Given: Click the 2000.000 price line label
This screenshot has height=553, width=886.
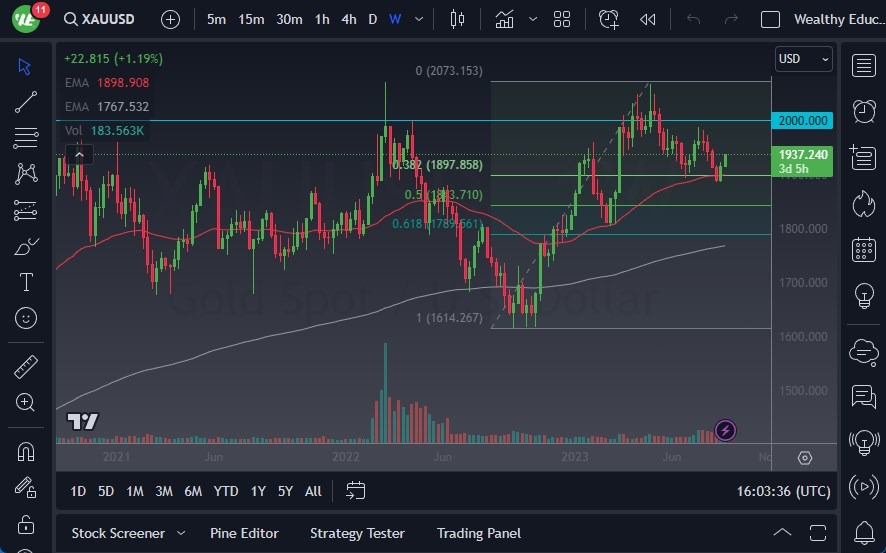Looking at the screenshot, I should (802, 120).
